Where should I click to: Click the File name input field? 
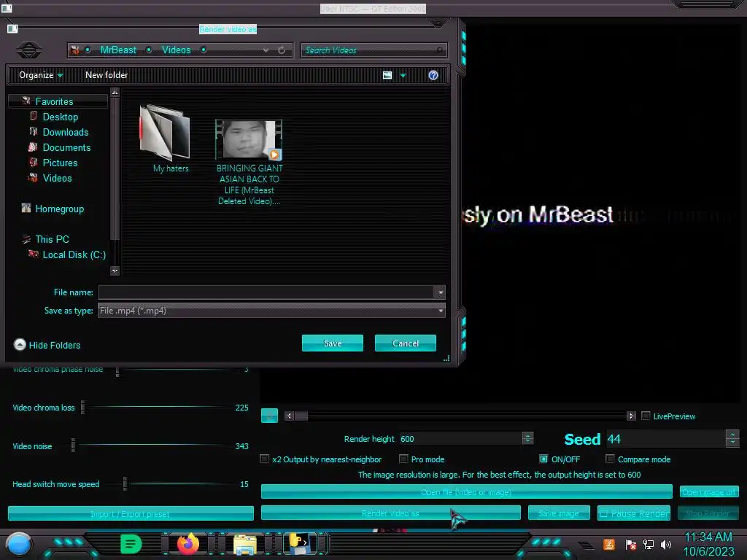[x=266, y=292]
